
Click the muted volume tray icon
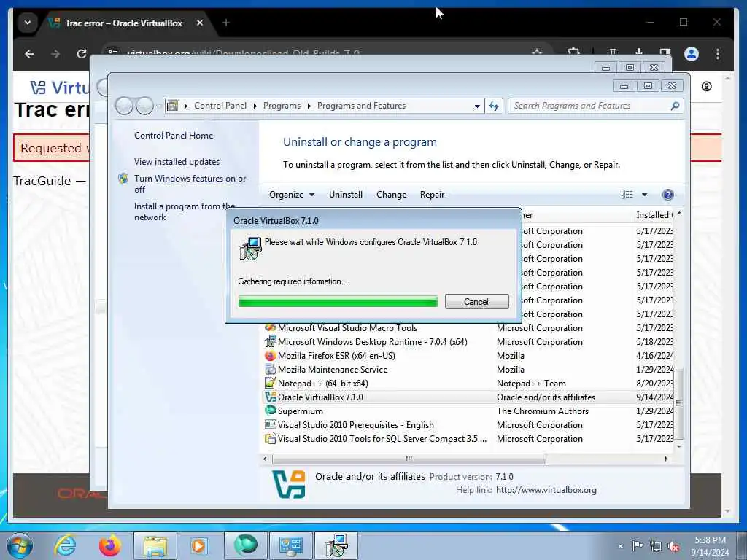click(x=673, y=546)
